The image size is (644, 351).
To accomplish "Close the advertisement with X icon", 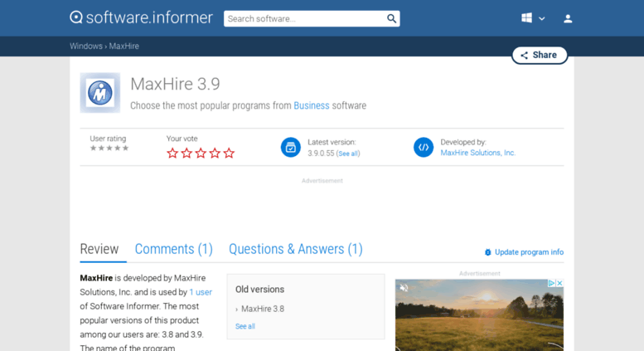I will [x=559, y=283].
